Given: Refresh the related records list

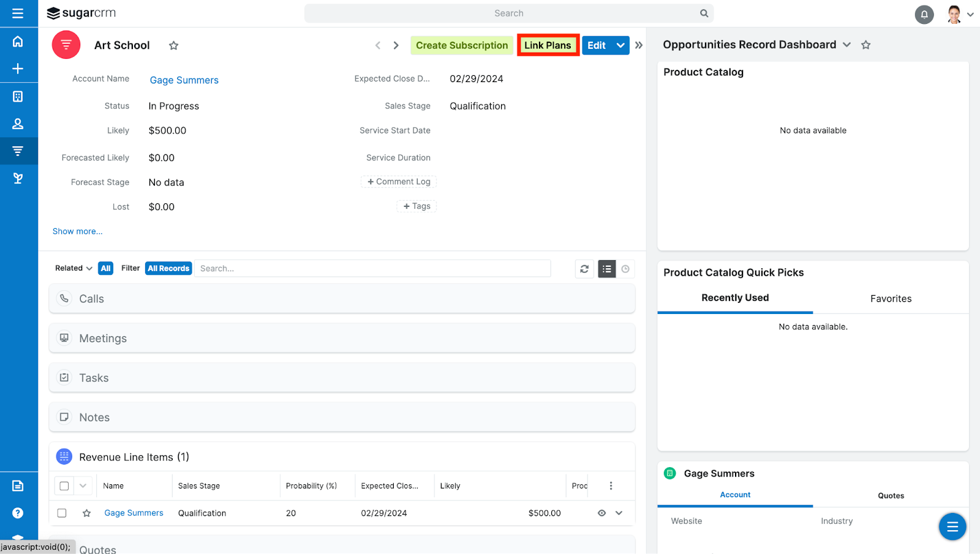Looking at the screenshot, I should pos(584,269).
